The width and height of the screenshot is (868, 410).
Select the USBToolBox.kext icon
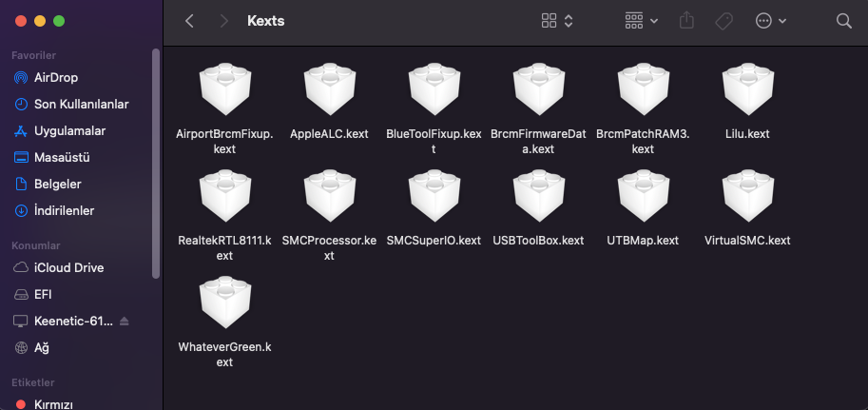pos(538,200)
